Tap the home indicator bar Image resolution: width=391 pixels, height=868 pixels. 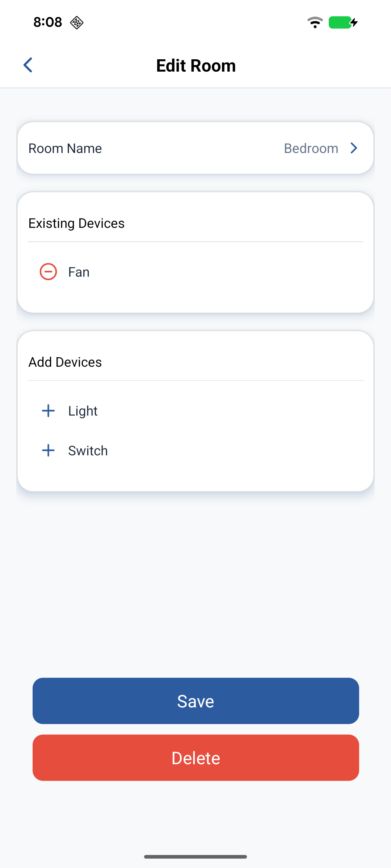(x=195, y=857)
